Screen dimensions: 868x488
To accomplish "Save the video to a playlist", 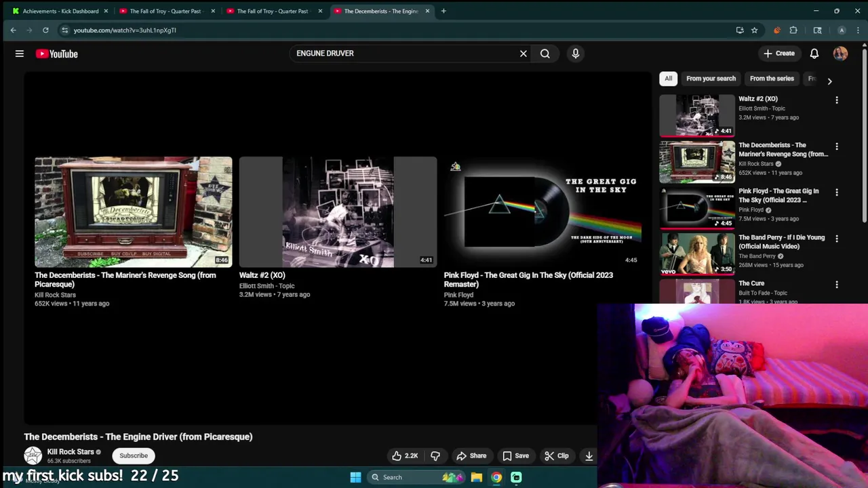I will point(515,455).
